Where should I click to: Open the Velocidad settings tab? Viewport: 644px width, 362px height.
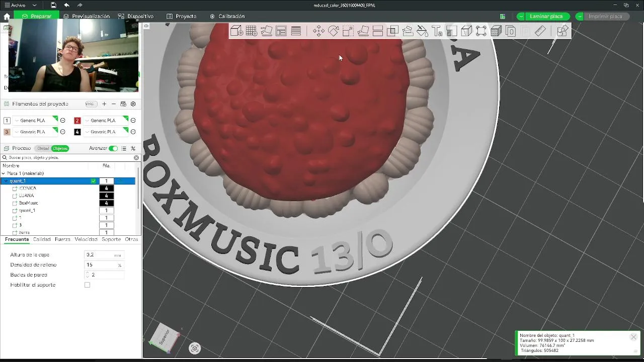86,239
